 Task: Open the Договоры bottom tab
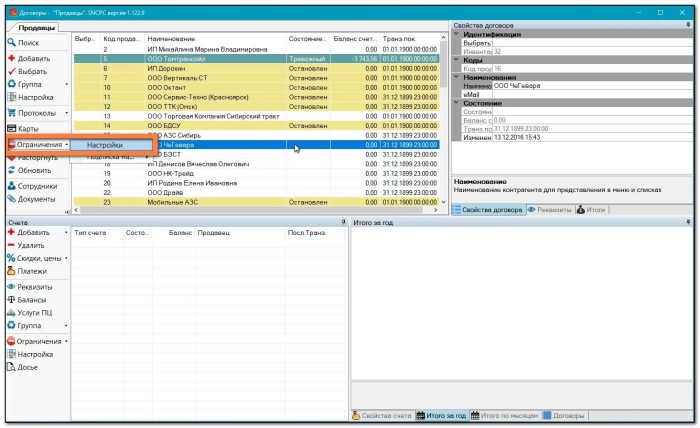pyautogui.click(x=563, y=416)
